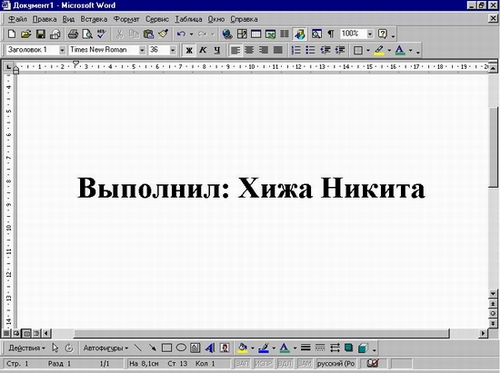Viewport: 500px width, 373px height.
Task: Insert a text box shape
Action: pos(195,348)
